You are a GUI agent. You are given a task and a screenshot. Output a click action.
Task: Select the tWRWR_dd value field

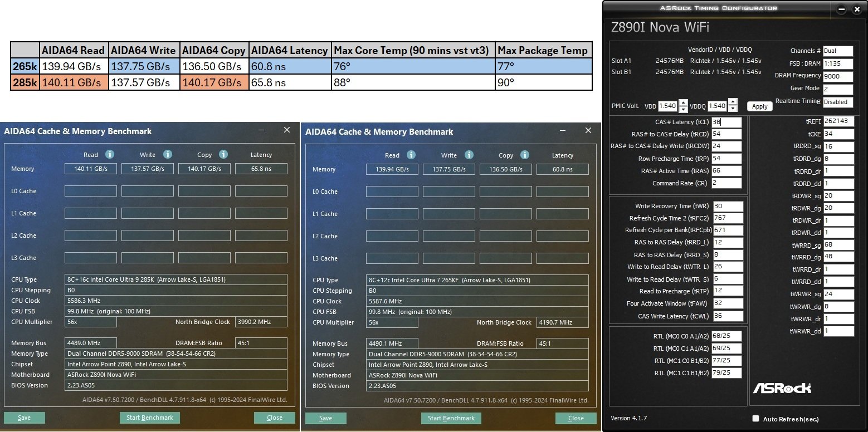(x=838, y=331)
